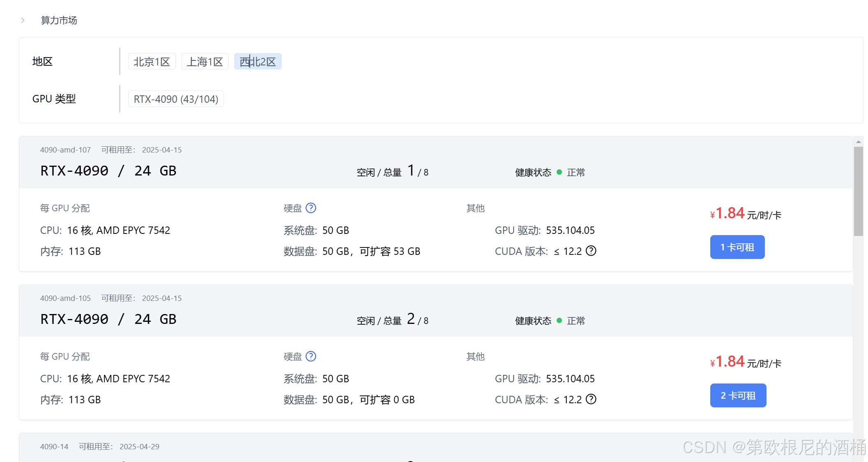Click the machine name 4090-amd-105
Screen dimensions: 868x462
[x=65, y=298]
